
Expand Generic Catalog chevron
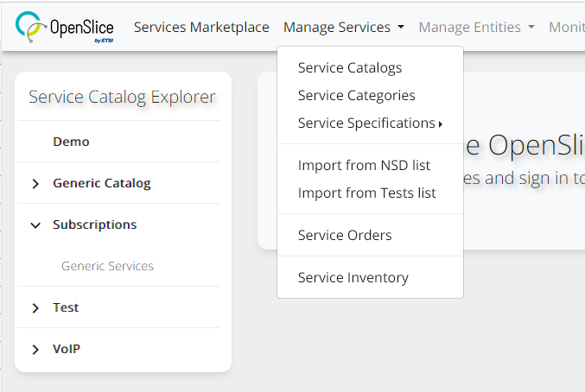(35, 184)
